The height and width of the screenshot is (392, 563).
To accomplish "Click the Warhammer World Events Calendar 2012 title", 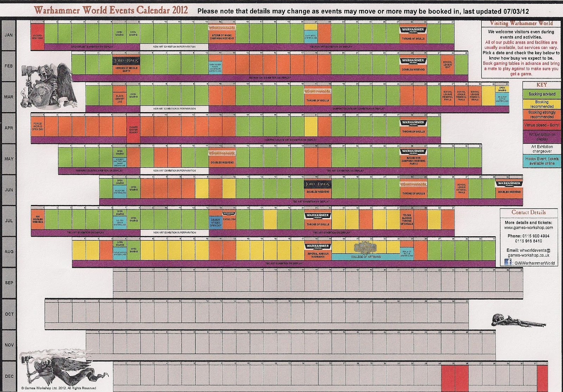I will point(111,10).
